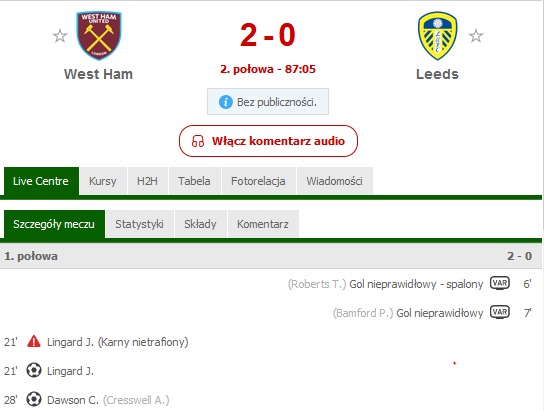Toggle favorite star next to West Ham
Image resolution: width=544 pixels, height=411 pixels.
(x=60, y=36)
